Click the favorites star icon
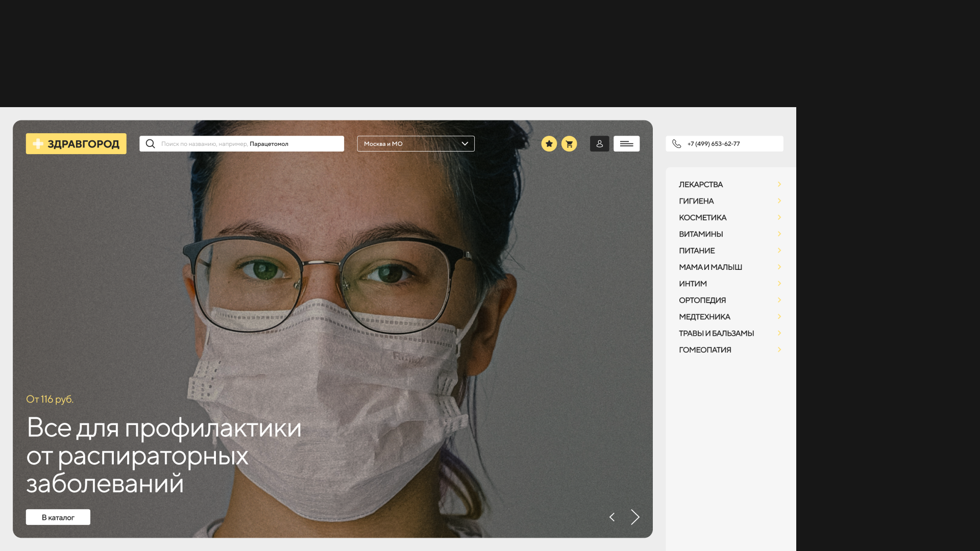The height and width of the screenshot is (551, 980). [x=549, y=144]
